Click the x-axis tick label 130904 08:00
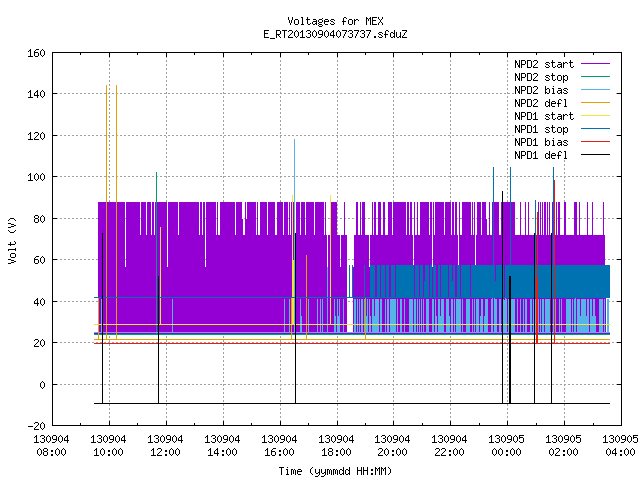 [51, 446]
